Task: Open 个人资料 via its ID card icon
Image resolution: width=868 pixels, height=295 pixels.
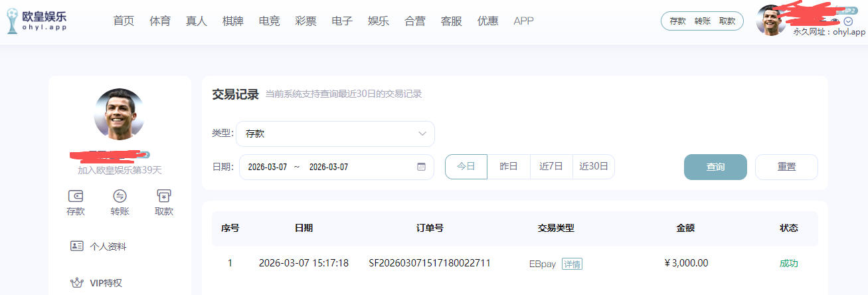Action: [x=77, y=246]
